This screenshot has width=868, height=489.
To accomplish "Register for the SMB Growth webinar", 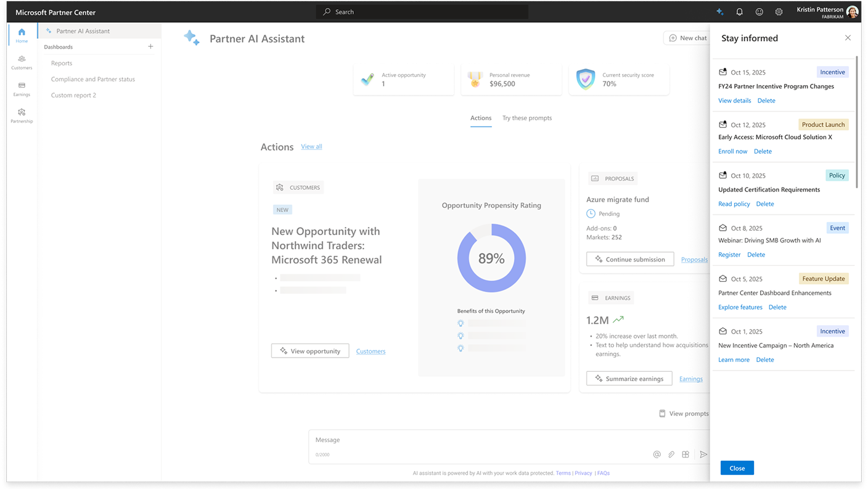I will tap(729, 255).
